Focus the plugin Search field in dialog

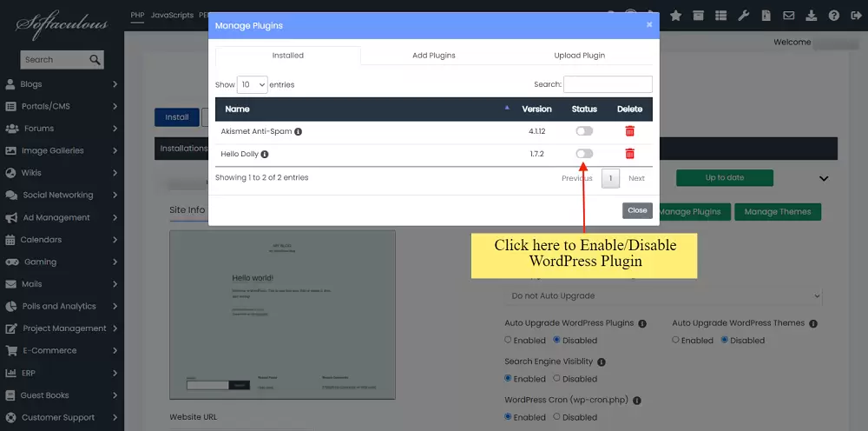(x=608, y=84)
